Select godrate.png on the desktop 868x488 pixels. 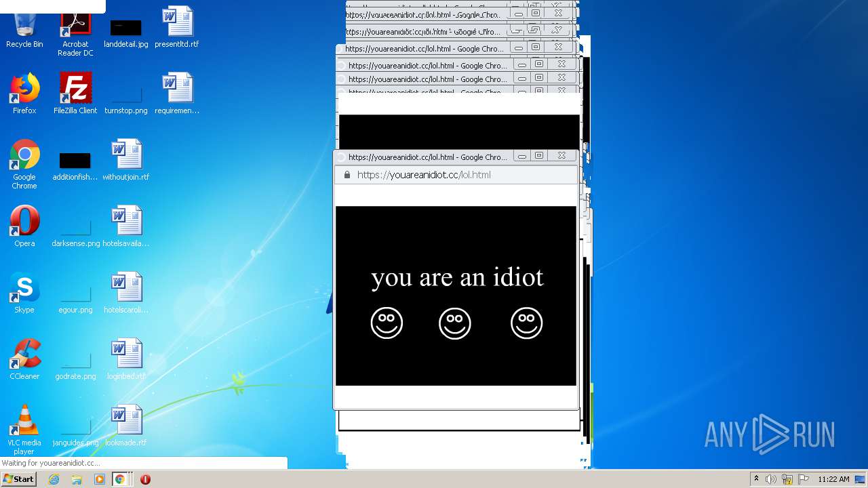pyautogui.click(x=75, y=365)
